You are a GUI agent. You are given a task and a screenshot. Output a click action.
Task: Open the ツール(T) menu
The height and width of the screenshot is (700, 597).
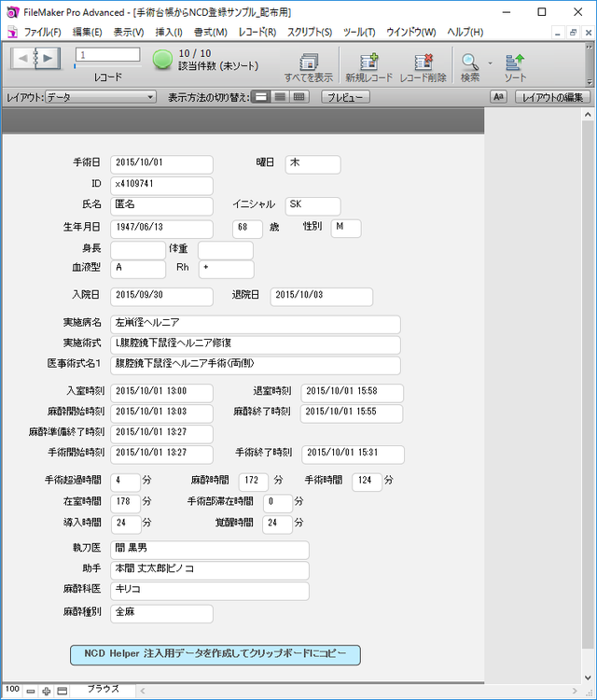point(359,32)
